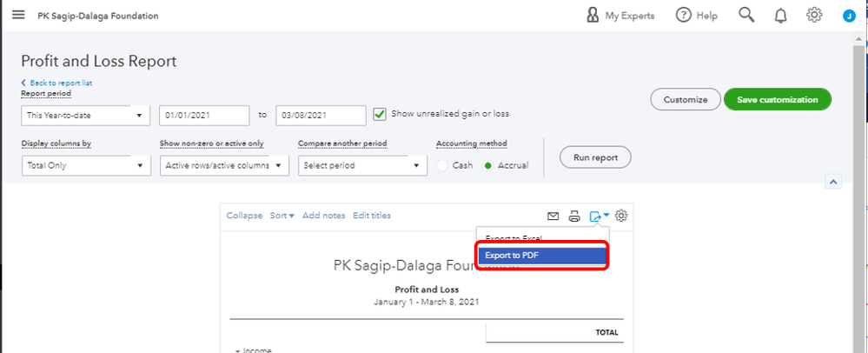Open the Sort dropdown
Screen dimensions: 868x353
(282, 216)
